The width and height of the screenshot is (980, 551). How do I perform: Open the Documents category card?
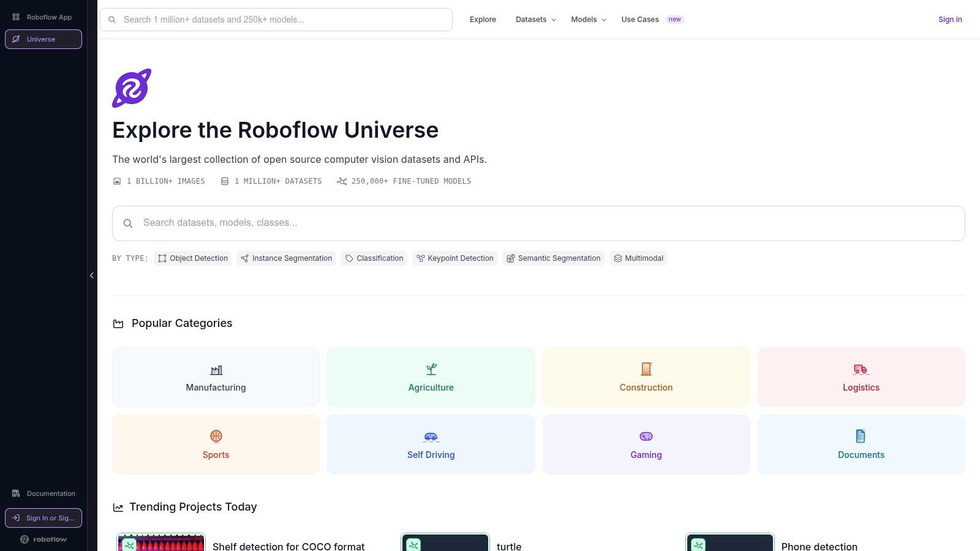861,444
